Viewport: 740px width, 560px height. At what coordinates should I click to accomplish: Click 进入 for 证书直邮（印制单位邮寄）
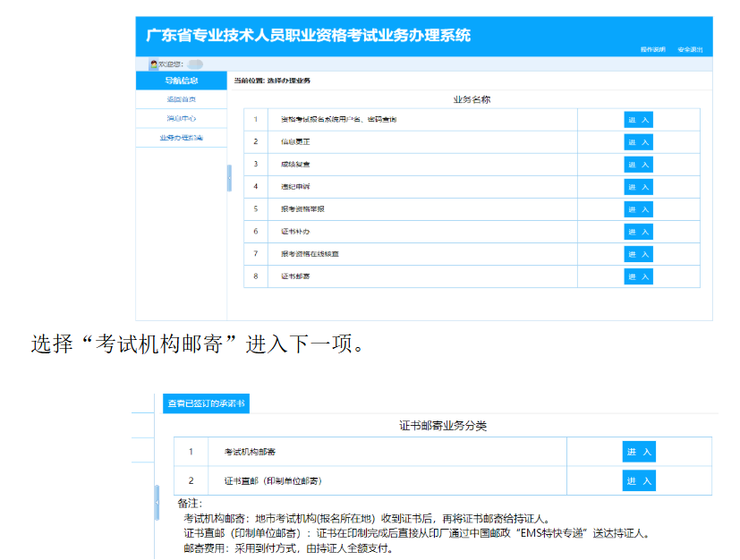point(639,480)
